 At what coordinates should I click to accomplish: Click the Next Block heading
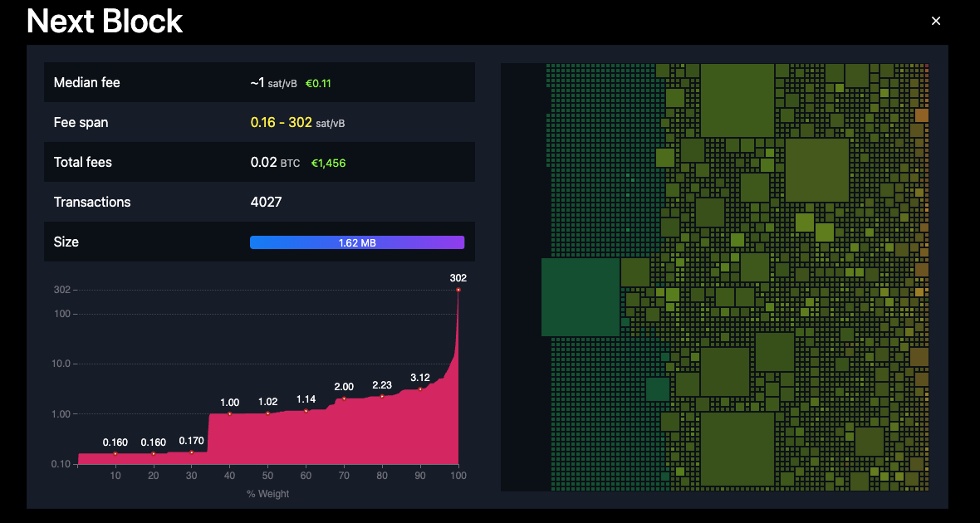pos(105,22)
